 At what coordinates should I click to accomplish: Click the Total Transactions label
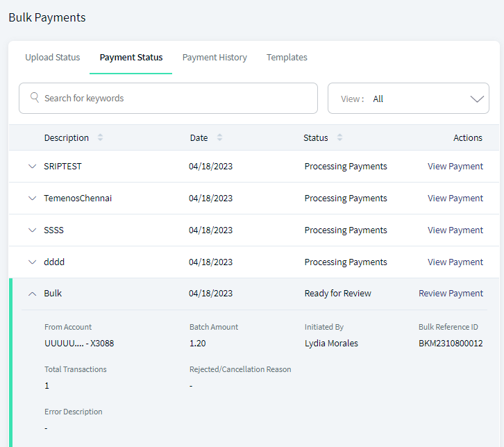(75, 369)
